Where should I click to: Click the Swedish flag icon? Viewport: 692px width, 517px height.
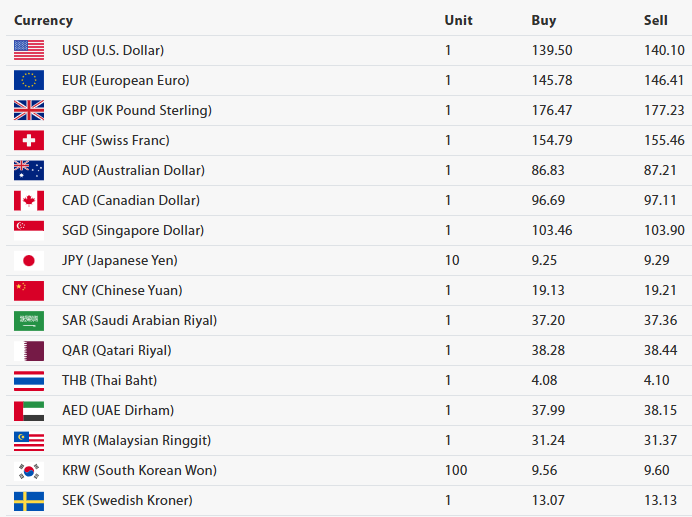[29, 500]
